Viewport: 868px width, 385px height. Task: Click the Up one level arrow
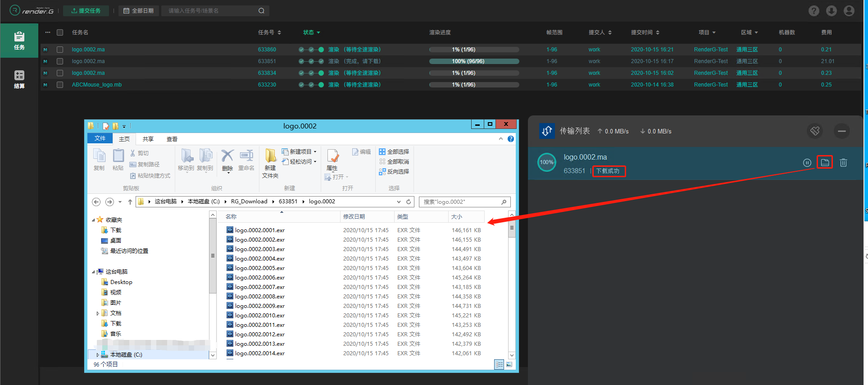coord(130,202)
